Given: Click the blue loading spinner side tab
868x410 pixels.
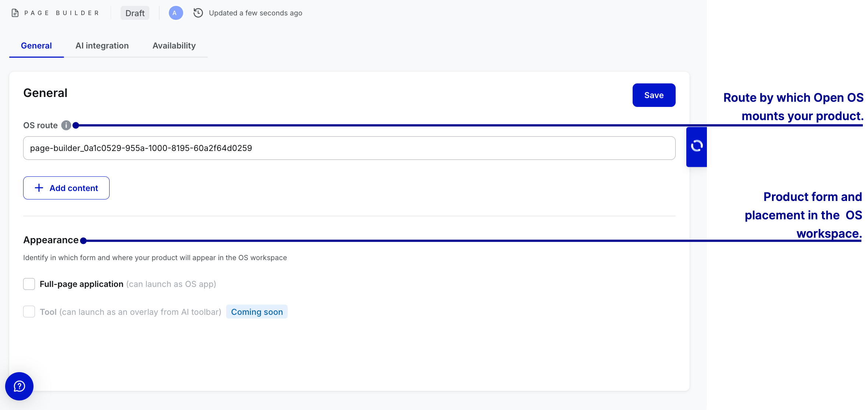Looking at the screenshot, I should [696, 146].
